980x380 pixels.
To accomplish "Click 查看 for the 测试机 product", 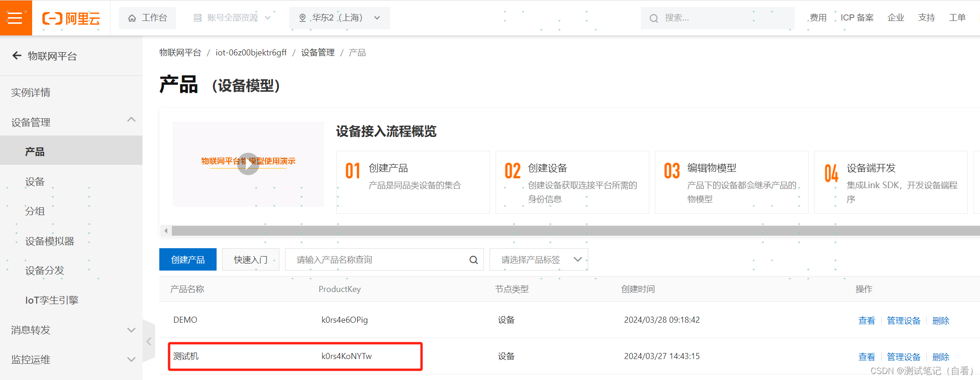I will click(x=866, y=357).
